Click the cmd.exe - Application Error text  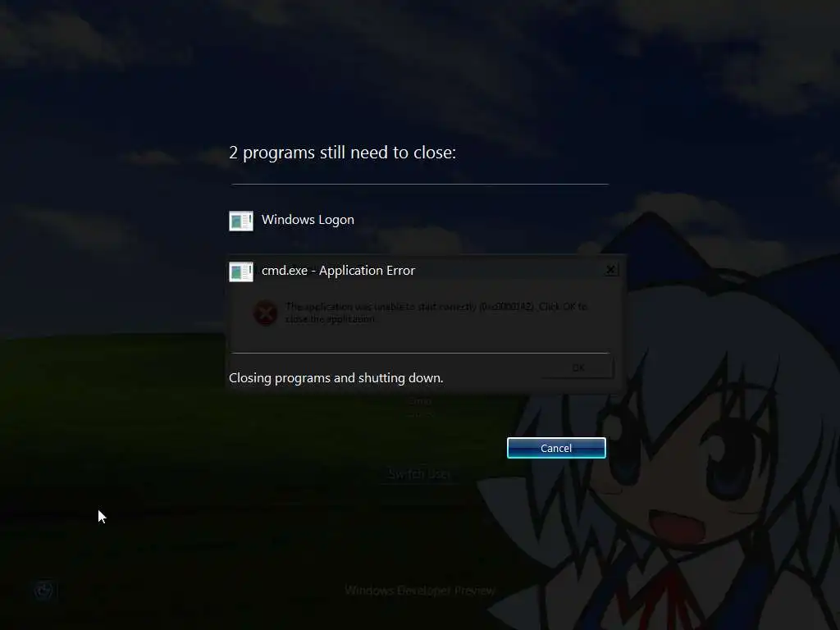click(x=338, y=271)
